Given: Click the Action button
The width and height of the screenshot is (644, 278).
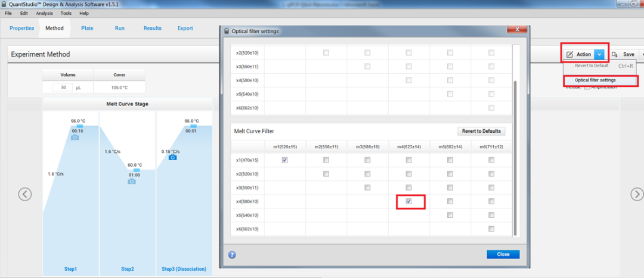Looking at the screenshot, I should click(584, 54).
